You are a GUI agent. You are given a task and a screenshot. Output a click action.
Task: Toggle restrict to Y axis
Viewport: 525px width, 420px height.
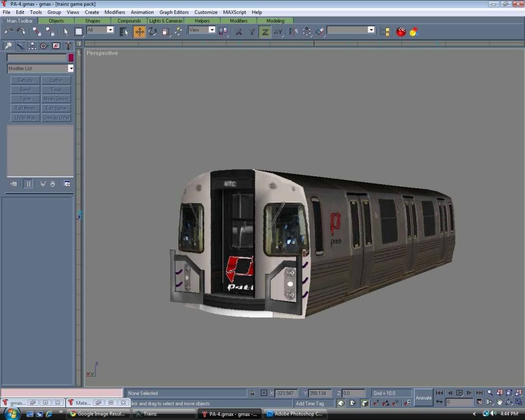coord(252,32)
